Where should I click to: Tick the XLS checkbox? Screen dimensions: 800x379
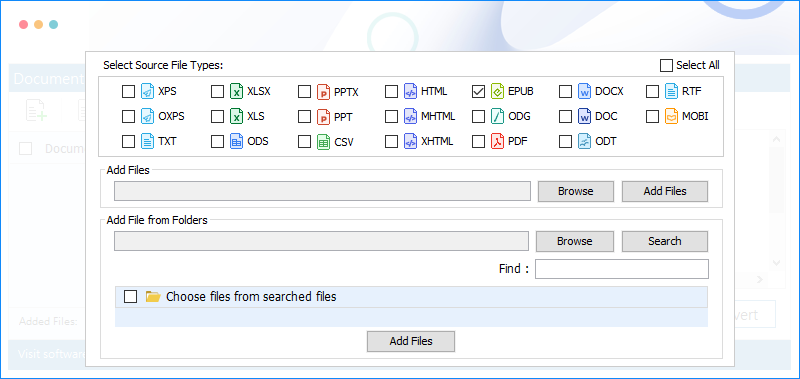[x=217, y=116]
